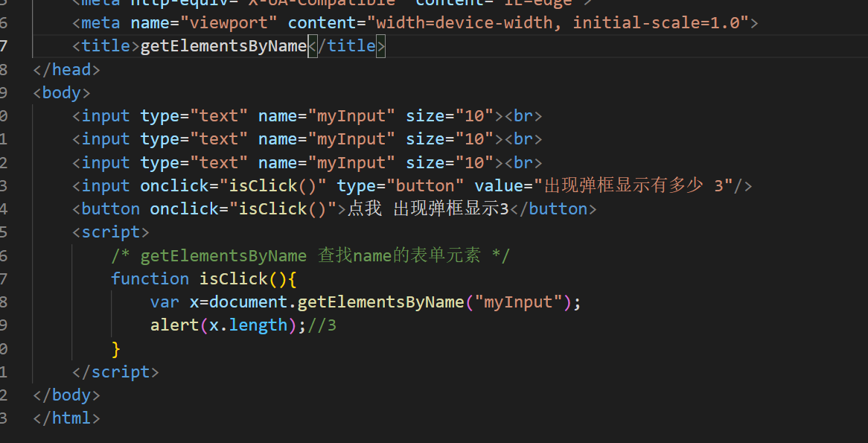Image resolution: width=868 pixels, height=443 pixels.
Task: Click the button text 点我 出现弹框显示3
Action: [428, 208]
